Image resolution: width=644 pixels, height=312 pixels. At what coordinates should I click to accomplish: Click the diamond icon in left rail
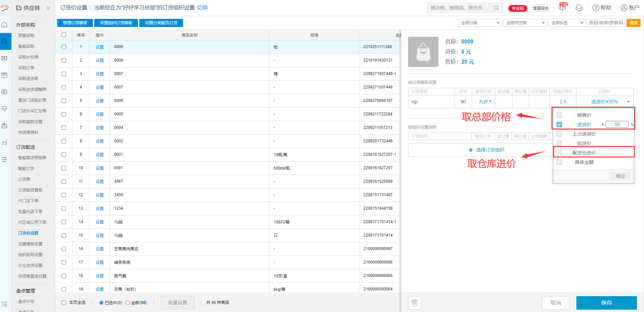coord(4,109)
